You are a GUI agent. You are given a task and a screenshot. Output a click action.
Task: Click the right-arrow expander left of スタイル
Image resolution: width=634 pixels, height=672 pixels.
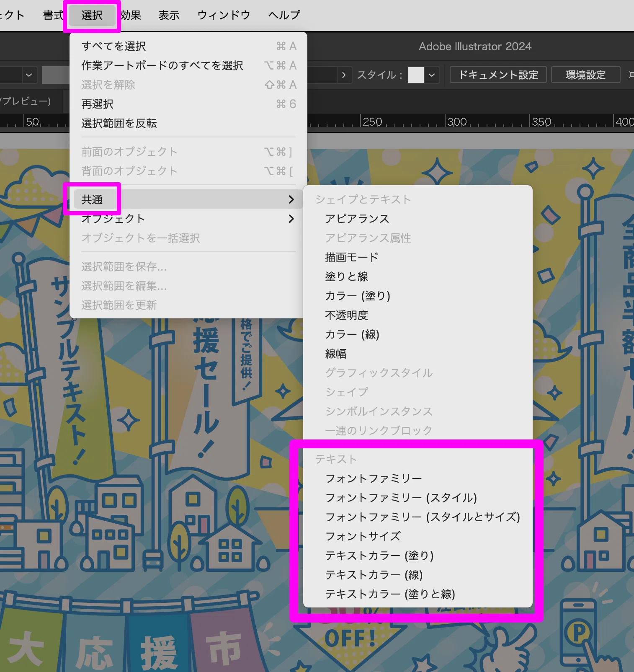[x=344, y=75]
